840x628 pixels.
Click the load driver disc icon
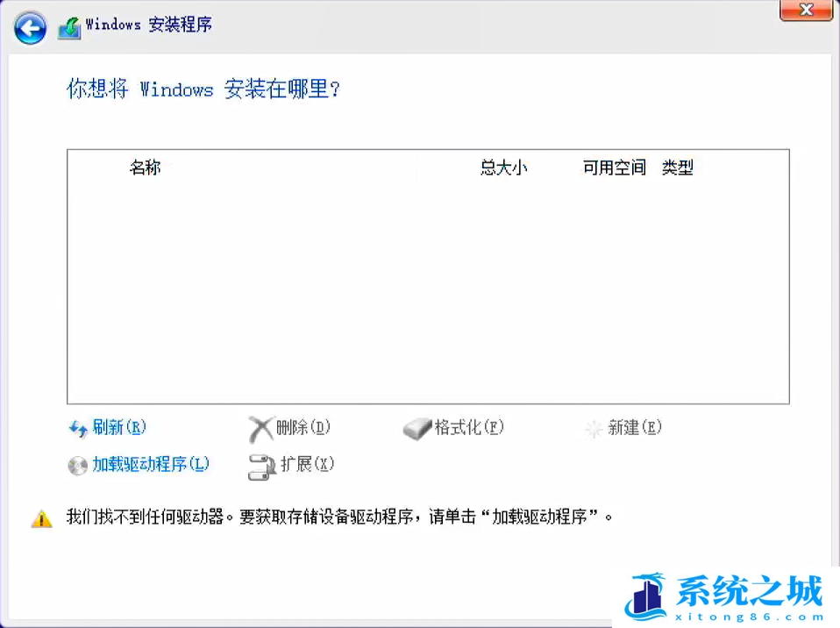[78, 465]
